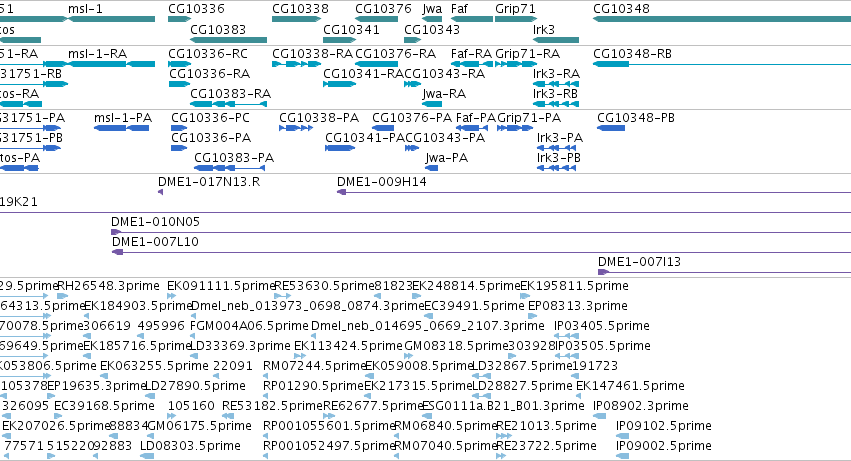The image size is (851, 461).
Task: Click protein Irk3-PA
Action: click(x=556, y=148)
